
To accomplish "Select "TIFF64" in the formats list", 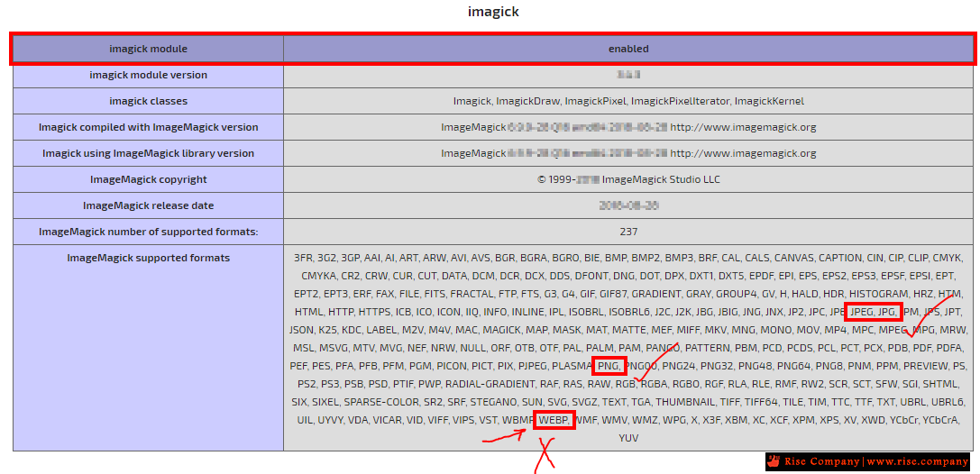I will [x=761, y=402].
